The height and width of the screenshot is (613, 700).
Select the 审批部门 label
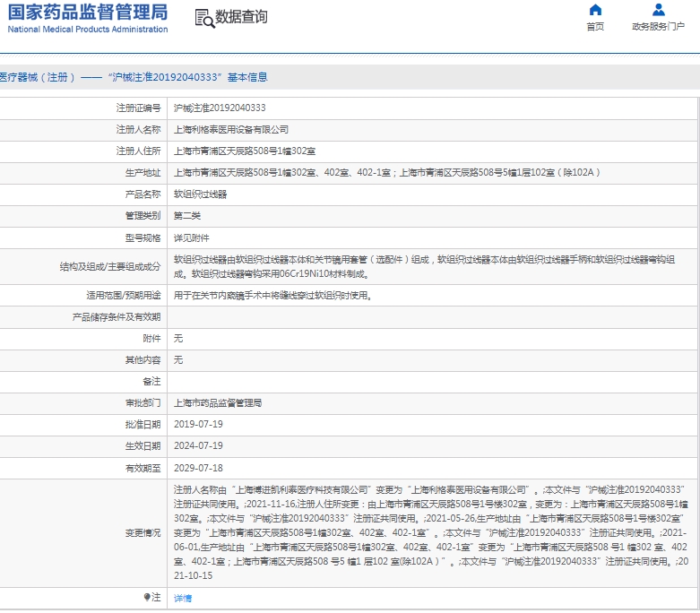point(143,403)
